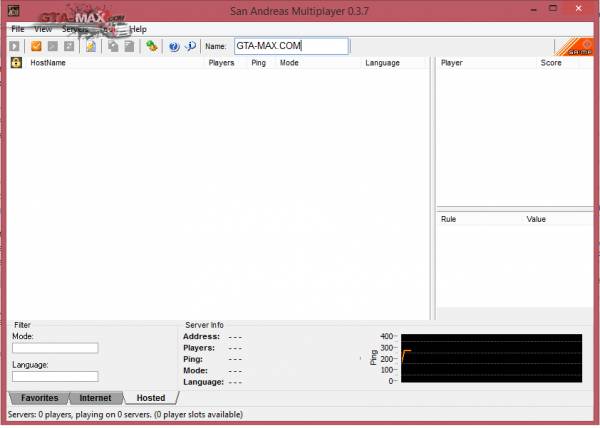Minimize the San Andreas Multiplayer window
600x428 pixels.
coord(533,9)
